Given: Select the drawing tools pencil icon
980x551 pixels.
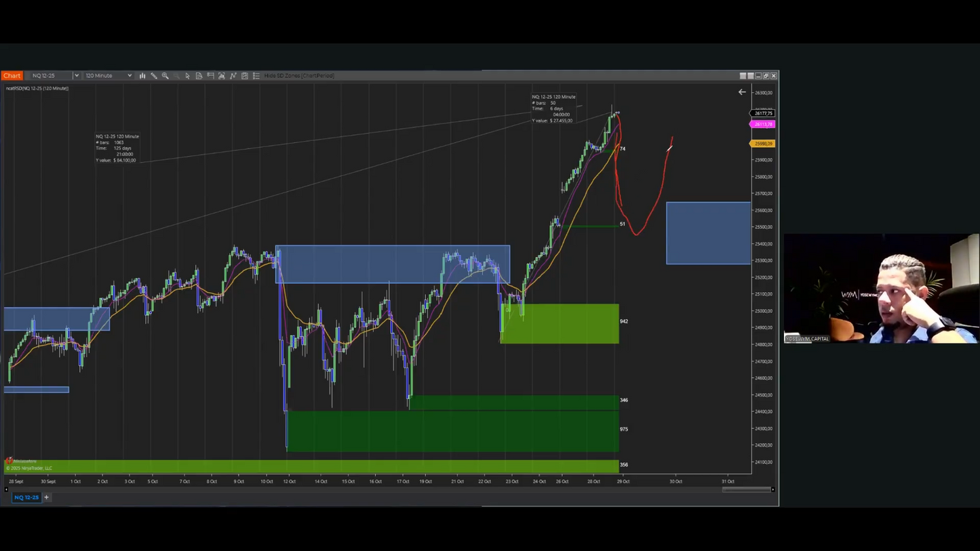Looking at the screenshot, I should coord(154,76).
